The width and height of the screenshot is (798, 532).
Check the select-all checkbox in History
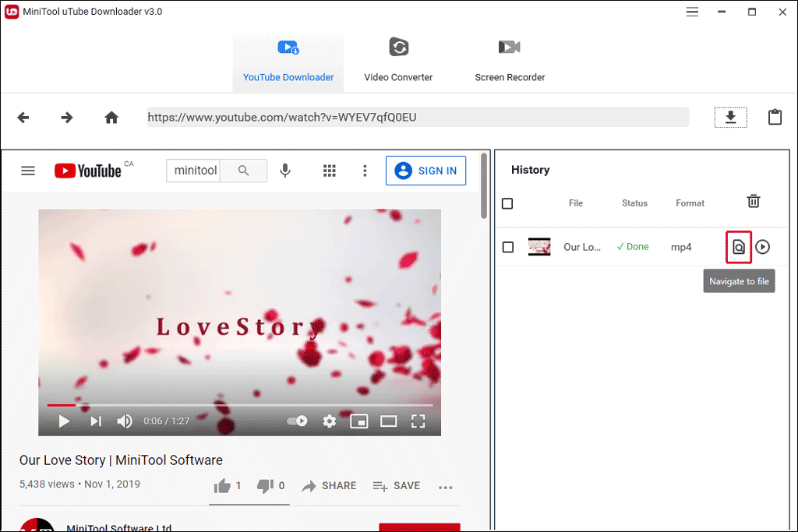(507, 203)
